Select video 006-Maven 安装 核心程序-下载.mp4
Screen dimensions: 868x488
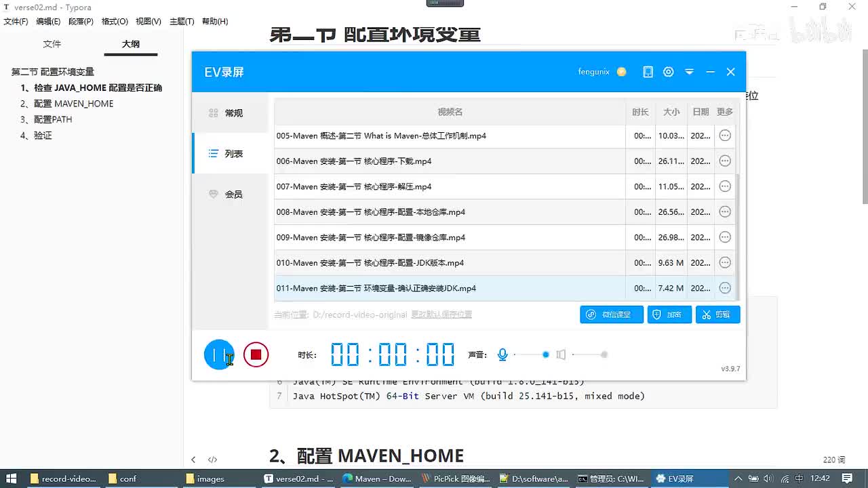[x=505, y=161]
